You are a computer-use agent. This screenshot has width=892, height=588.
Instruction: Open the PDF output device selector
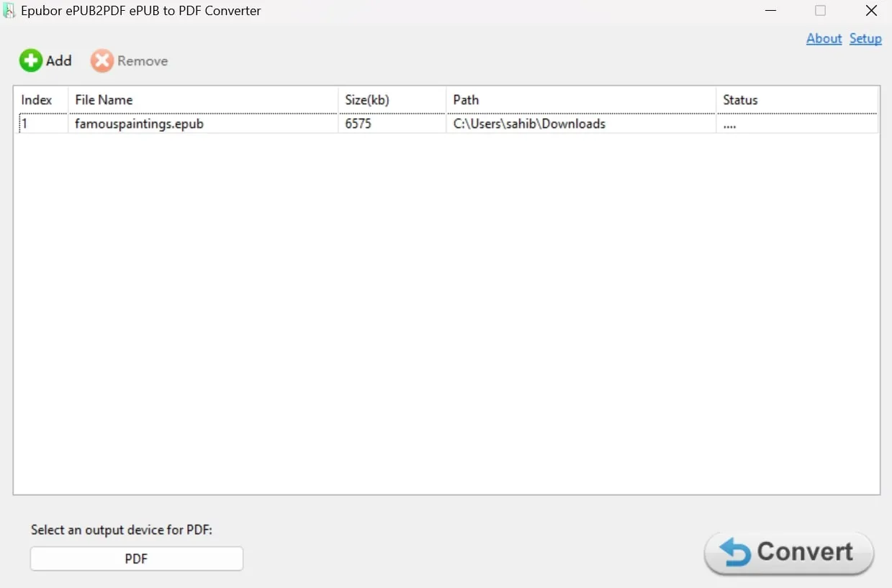tap(136, 558)
